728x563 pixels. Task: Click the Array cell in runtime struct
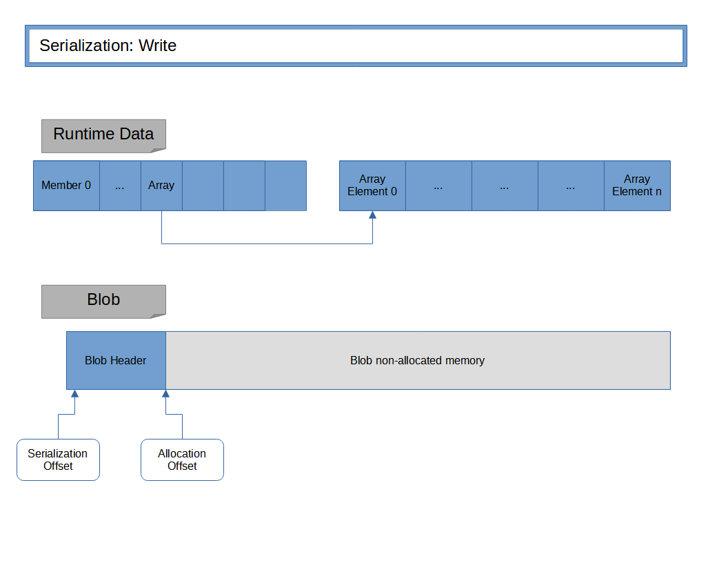tap(161, 186)
